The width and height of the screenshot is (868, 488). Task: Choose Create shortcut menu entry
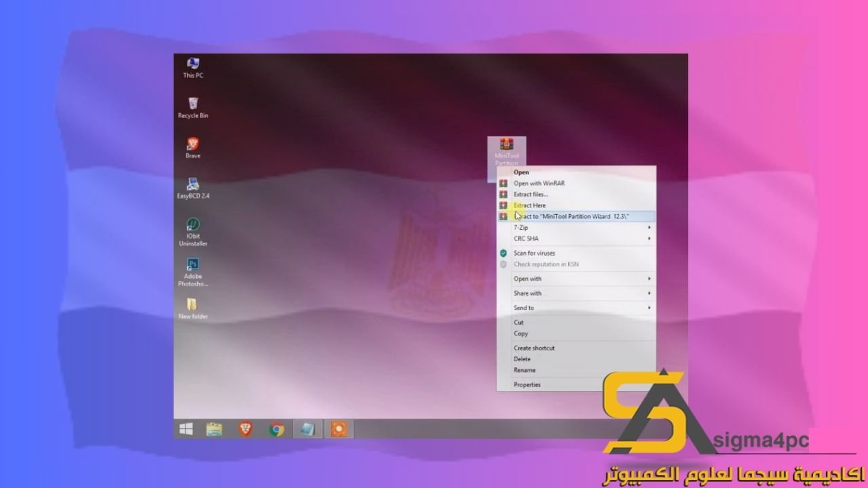click(576, 348)
